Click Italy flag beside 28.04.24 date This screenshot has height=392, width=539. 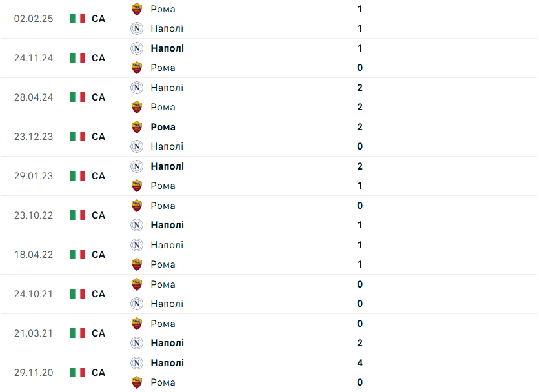pyautogui.click(x=77, y=97)
